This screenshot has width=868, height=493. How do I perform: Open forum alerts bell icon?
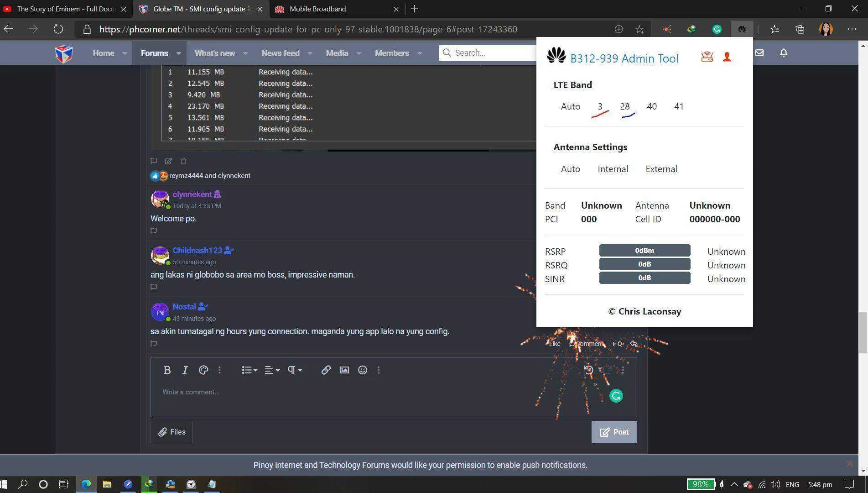click(784, 52)
